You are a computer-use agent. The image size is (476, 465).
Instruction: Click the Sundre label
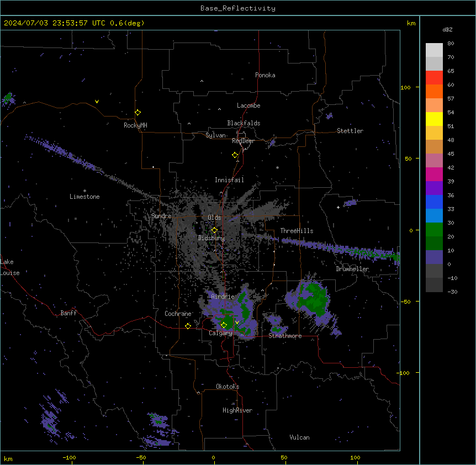click(161, 216)
